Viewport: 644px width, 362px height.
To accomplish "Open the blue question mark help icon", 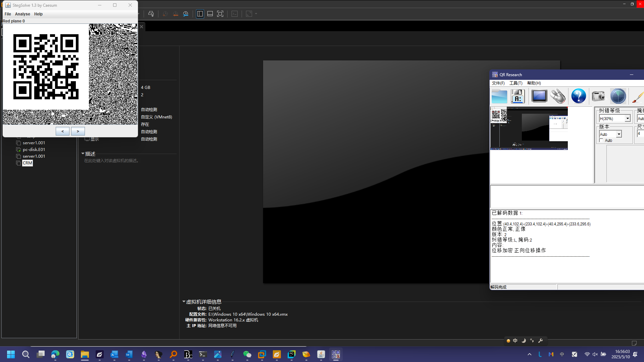I will point(579,97).
